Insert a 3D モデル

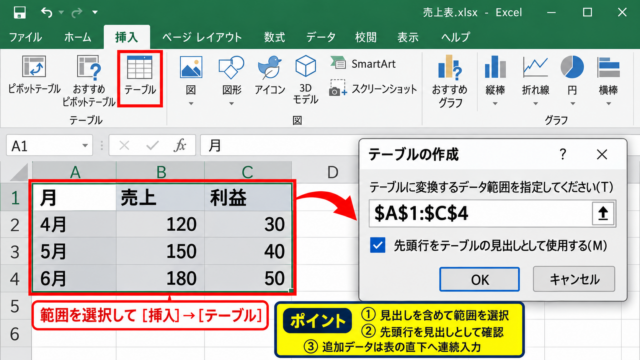coord(305,80)
